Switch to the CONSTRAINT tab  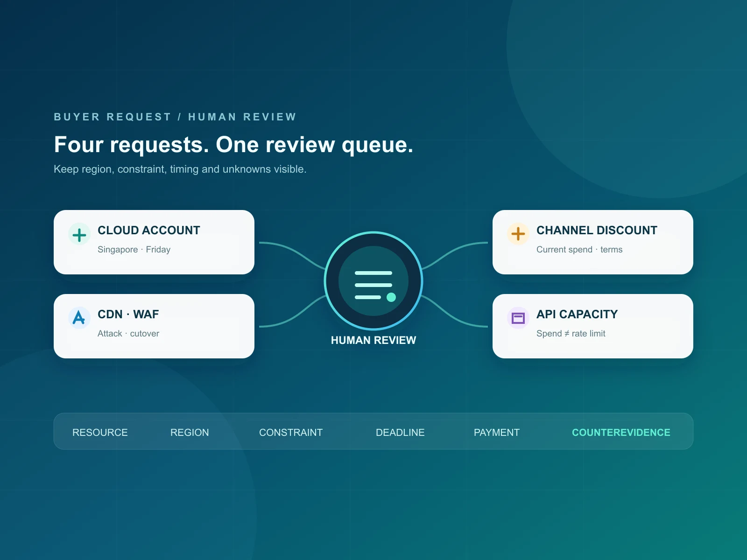click(x=291, y=433)
